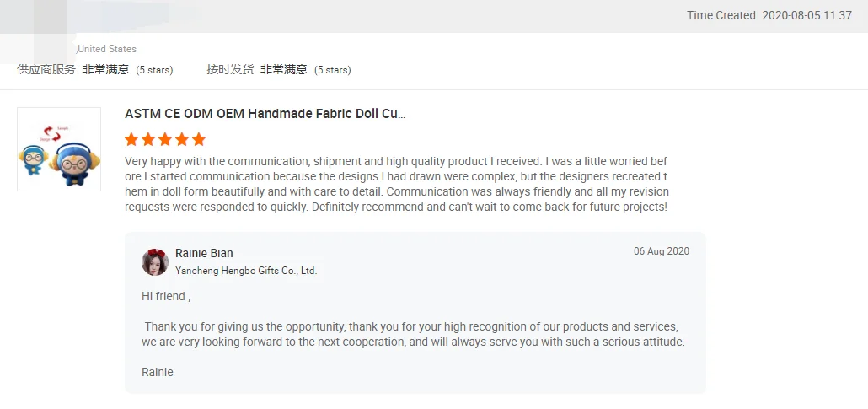The width and height of the screenshot is (868, 409).
Task: Click the customer review text paragraph
Action: [396, 184]
